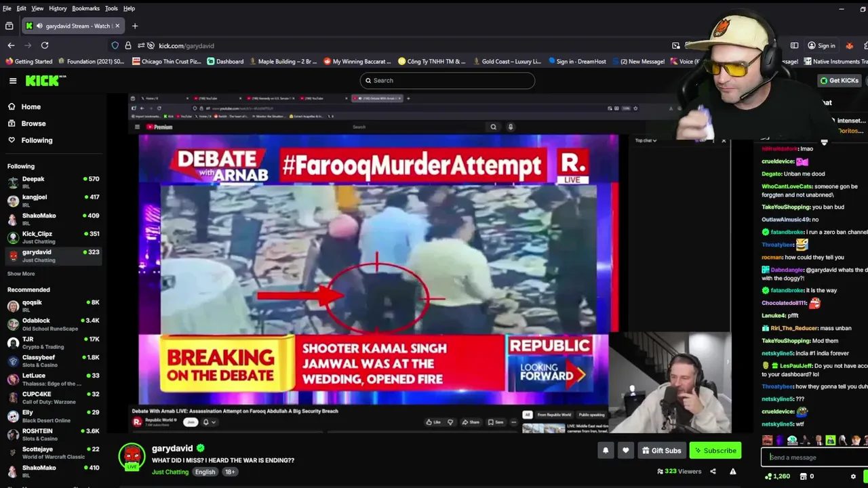Click the Kick search field
This screenshot has height=488, width=868.
click(x=448, y=81)
